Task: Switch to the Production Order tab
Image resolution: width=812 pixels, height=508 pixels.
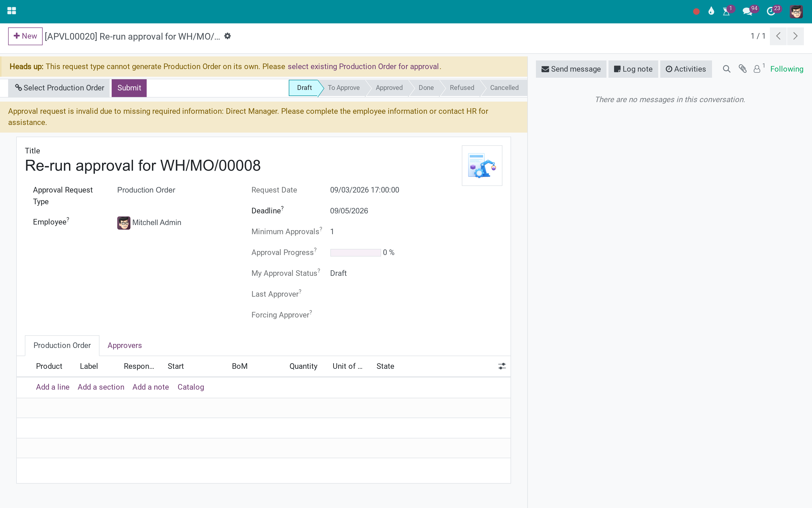Action: (62, 345)
